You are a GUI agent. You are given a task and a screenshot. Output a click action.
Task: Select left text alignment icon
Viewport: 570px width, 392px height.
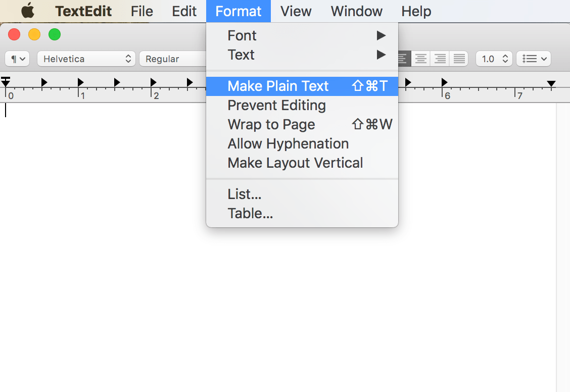point(404,59)
